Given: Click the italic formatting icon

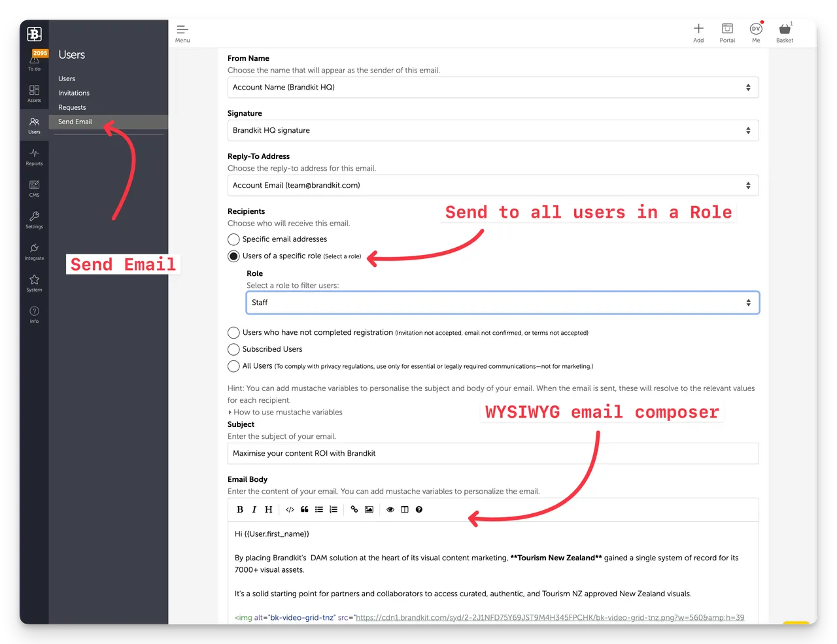Looking at the screenshot, I should point(254,509).
